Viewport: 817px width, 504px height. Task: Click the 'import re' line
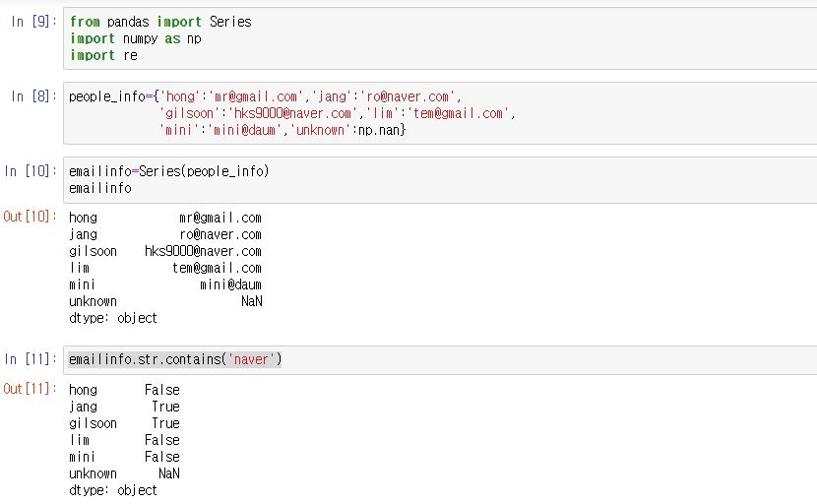click(x=103, y=55)
